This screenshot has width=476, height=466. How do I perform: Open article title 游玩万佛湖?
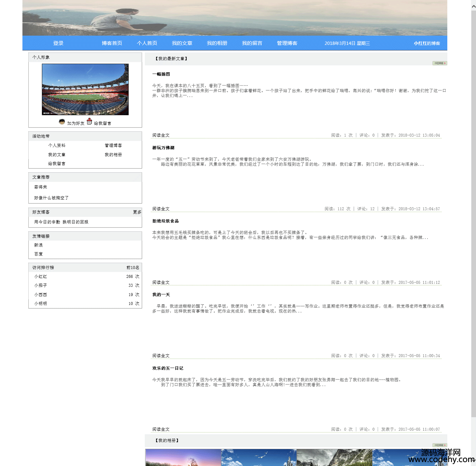[x=163, y=148]
